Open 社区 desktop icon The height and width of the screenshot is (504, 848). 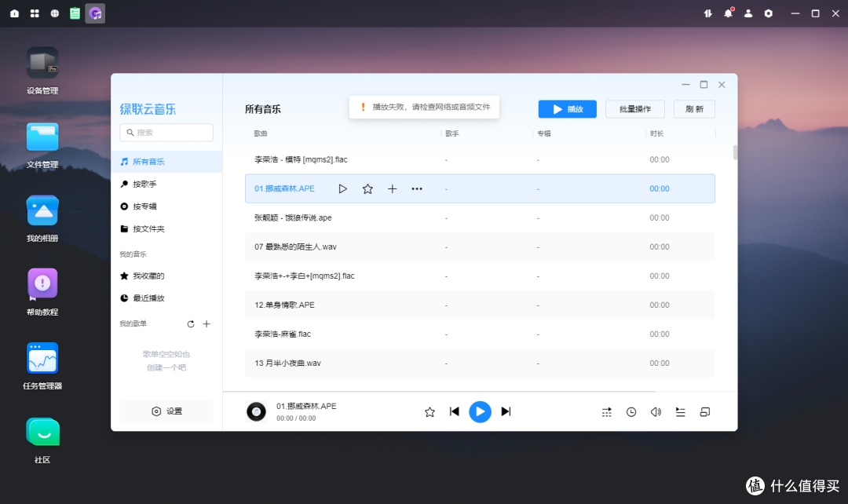pyautogui.click(x=42, y=440)
